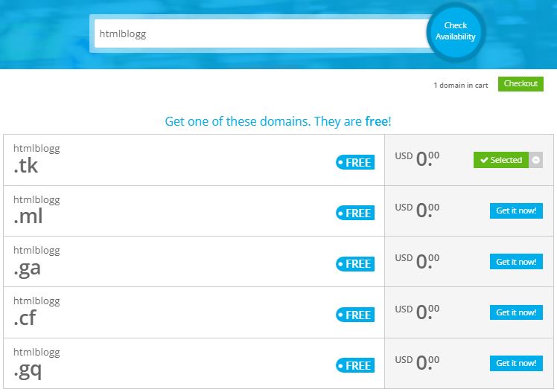Toggle the Selected button for .tk domain
557x392 pixels.
point(500,160)
